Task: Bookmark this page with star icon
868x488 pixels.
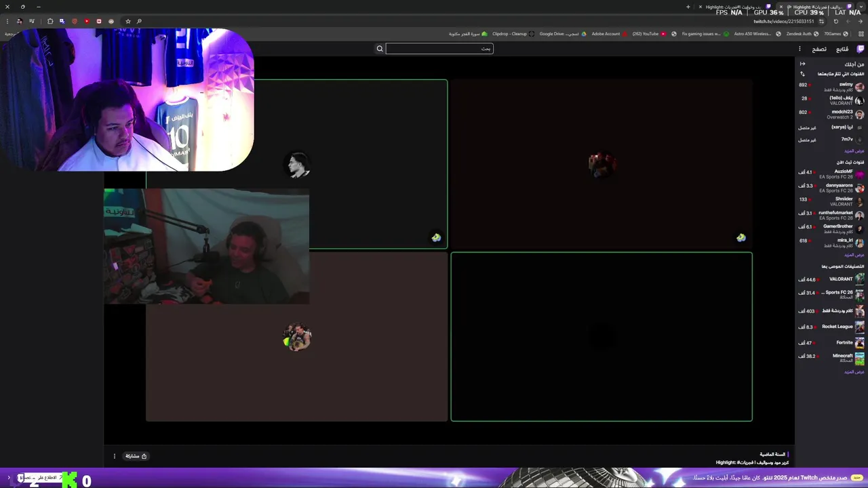Action: pyautogui.click(x=127, y=21)
